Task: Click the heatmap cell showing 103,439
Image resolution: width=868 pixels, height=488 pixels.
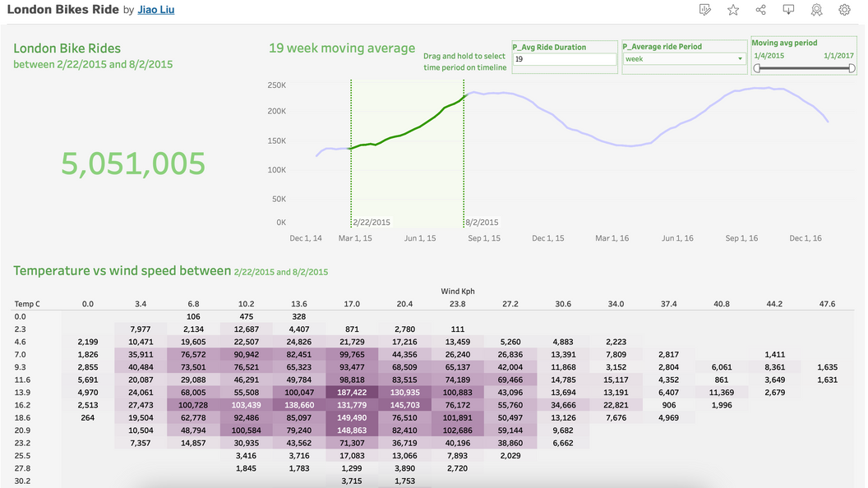Action: (x=247, y=405)
